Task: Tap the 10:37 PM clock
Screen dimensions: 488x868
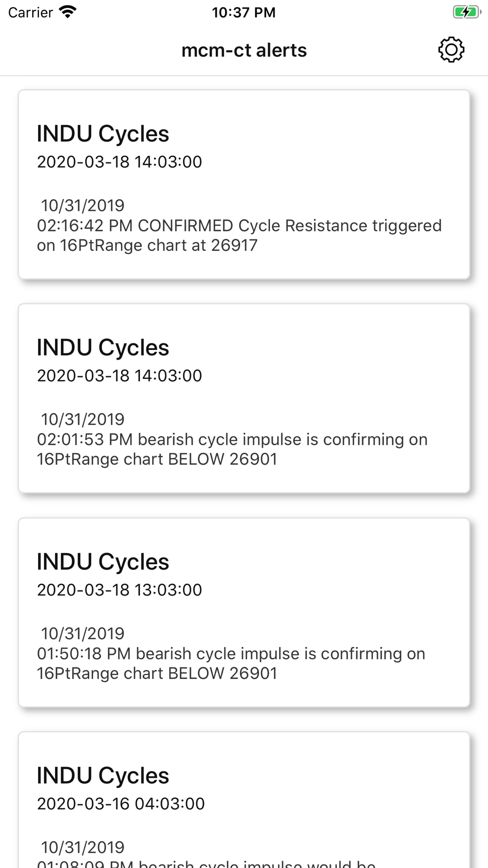Action: (x=244, y=12)
